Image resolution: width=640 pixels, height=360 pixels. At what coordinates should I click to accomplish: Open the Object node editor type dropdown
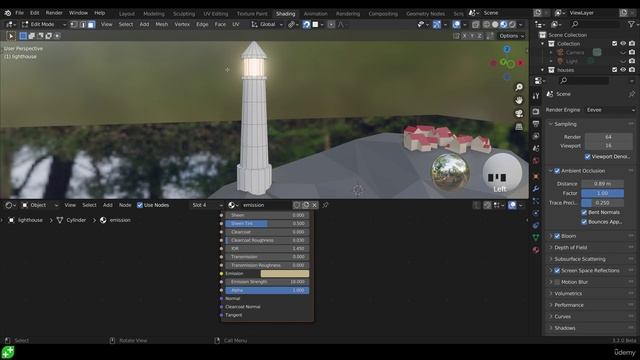[40, 205]
